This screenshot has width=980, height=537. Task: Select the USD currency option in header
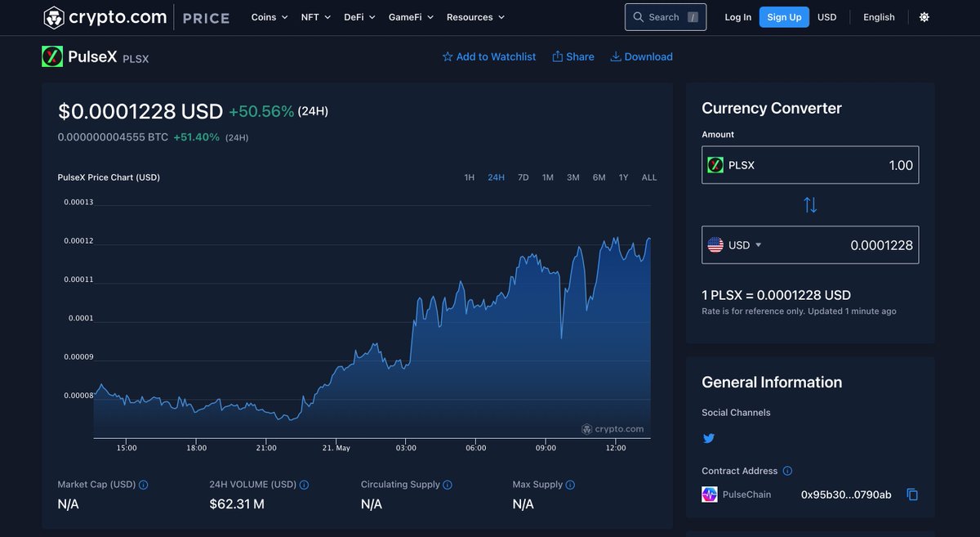pyautogui.click(x=827, y=17)
